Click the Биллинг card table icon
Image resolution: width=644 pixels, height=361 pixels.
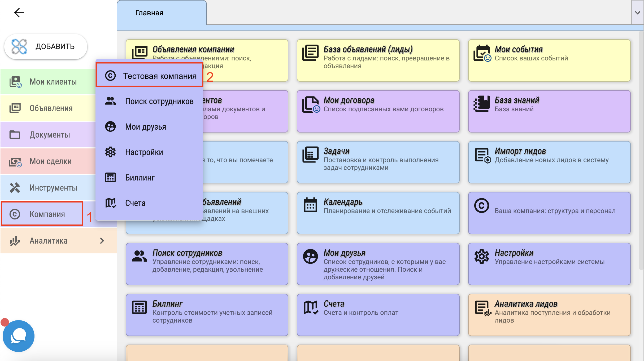pos(139,307)
